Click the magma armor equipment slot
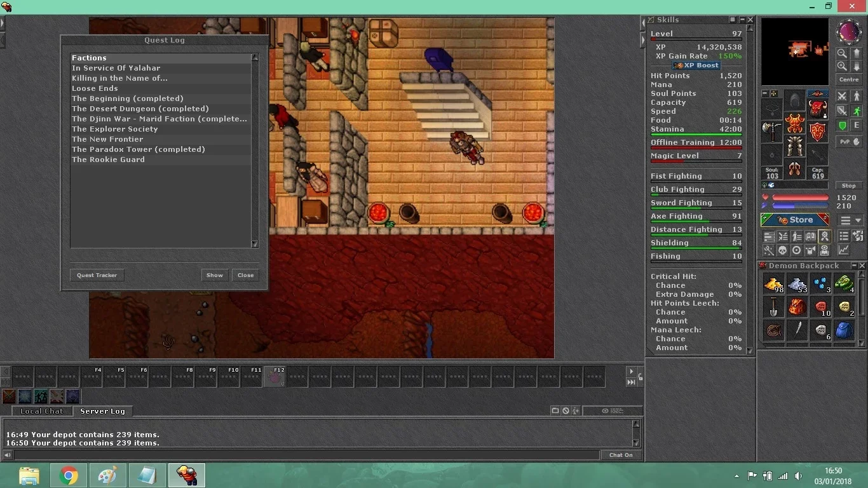This screenshot has height=488, width=868. click(x=795, y=123)
